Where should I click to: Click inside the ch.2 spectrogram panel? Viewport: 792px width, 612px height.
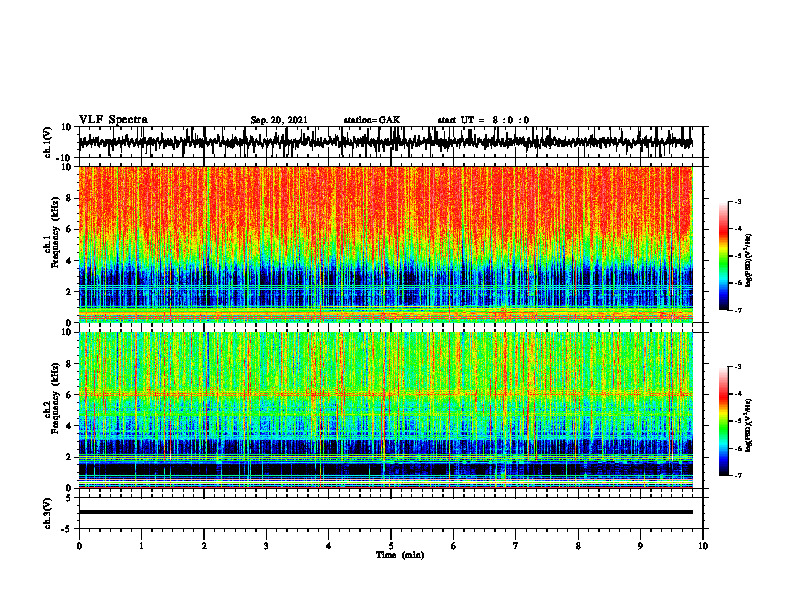(x=385, y=410)
